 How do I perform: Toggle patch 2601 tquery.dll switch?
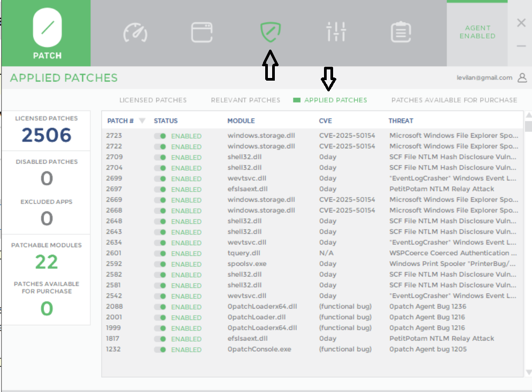tap(160, 254)
